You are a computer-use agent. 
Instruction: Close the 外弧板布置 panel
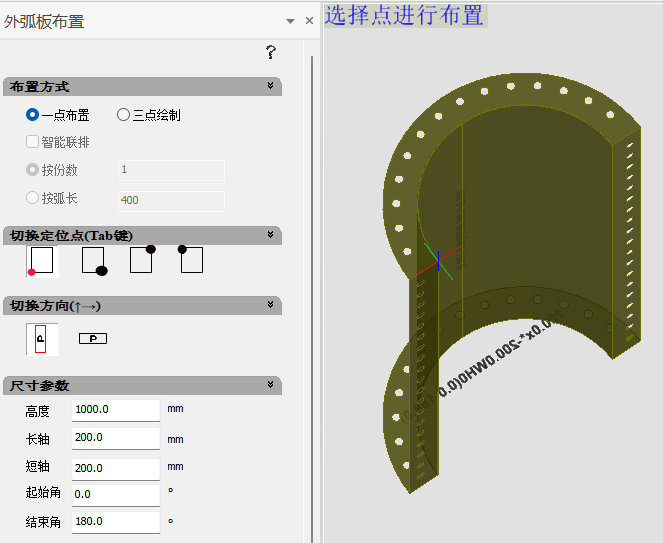pyautogui.click(x=309, y=21)
